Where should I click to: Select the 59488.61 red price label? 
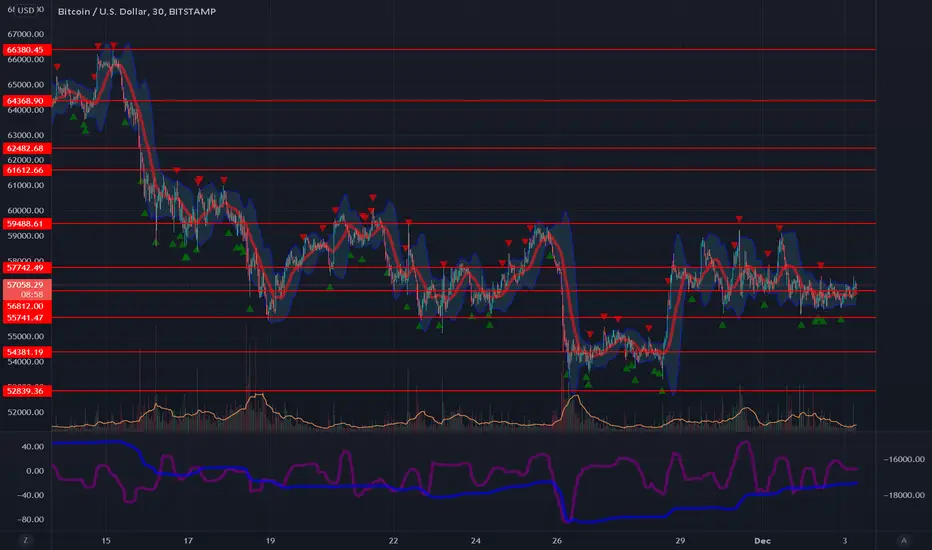27,224
